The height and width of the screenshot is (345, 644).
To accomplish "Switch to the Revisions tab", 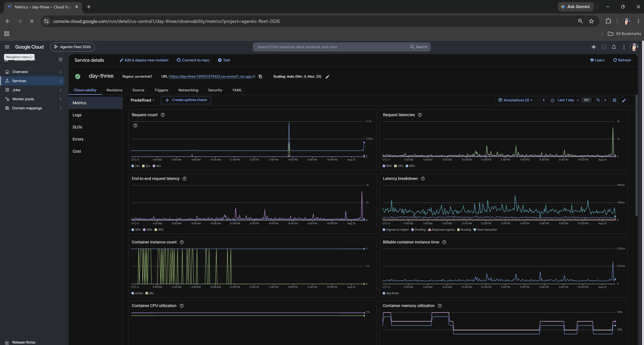I will tap(114, 90).
